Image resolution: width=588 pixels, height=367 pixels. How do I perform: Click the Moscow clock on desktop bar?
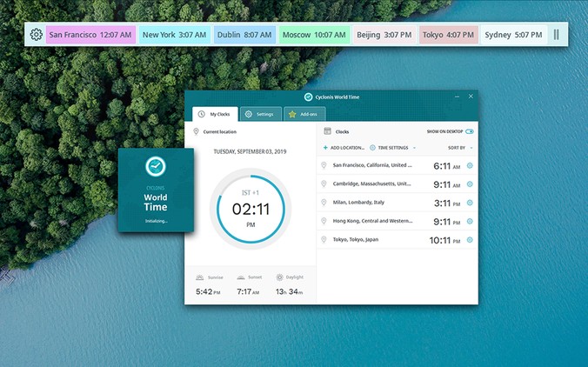coord(314,35)
